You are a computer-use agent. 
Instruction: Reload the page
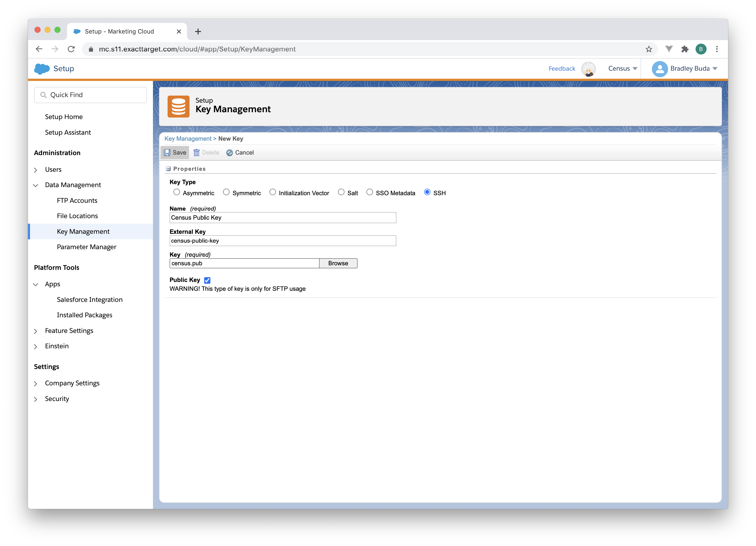pyautogui.click(x=71, y=49)
